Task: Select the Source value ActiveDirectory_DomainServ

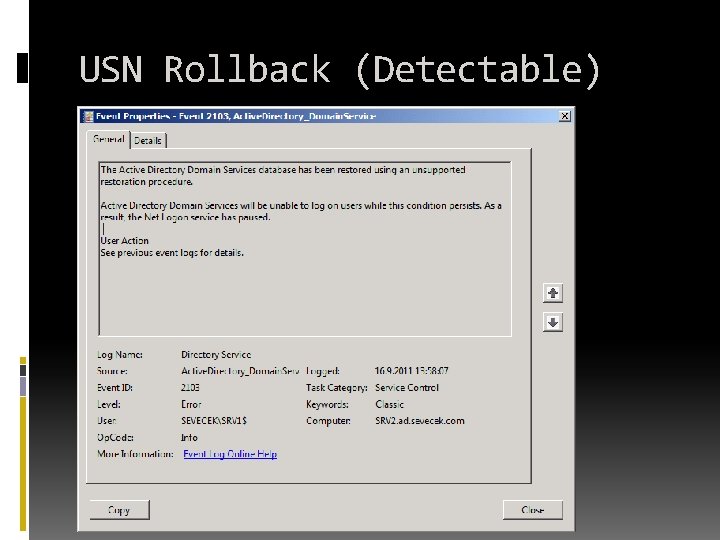Action: point(240,371)
